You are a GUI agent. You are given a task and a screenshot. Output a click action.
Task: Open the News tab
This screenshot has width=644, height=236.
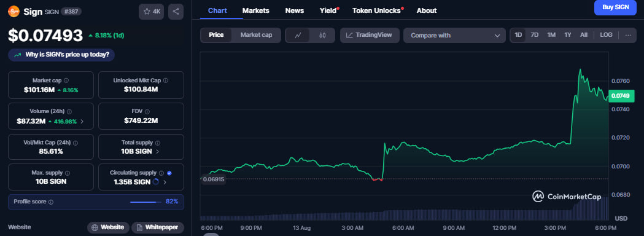point(295,10)
